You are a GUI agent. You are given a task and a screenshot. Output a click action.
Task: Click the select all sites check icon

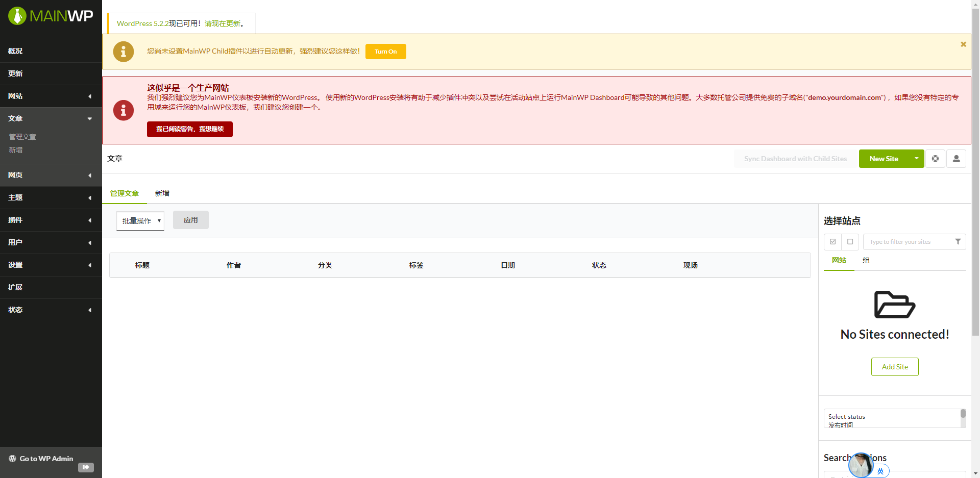(832, 242)
